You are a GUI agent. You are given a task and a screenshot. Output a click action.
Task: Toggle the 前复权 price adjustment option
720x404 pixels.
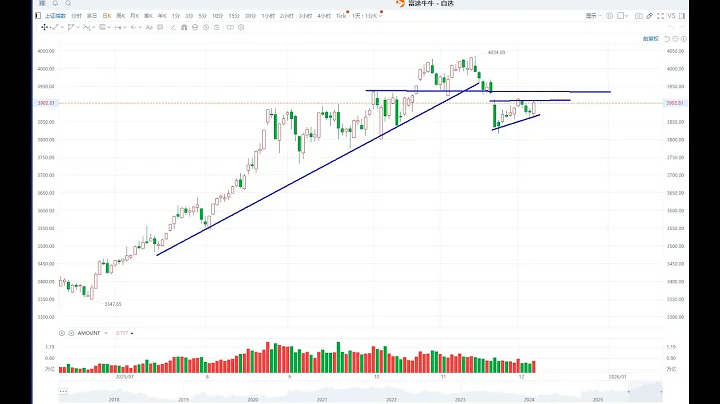coord(649,38)
